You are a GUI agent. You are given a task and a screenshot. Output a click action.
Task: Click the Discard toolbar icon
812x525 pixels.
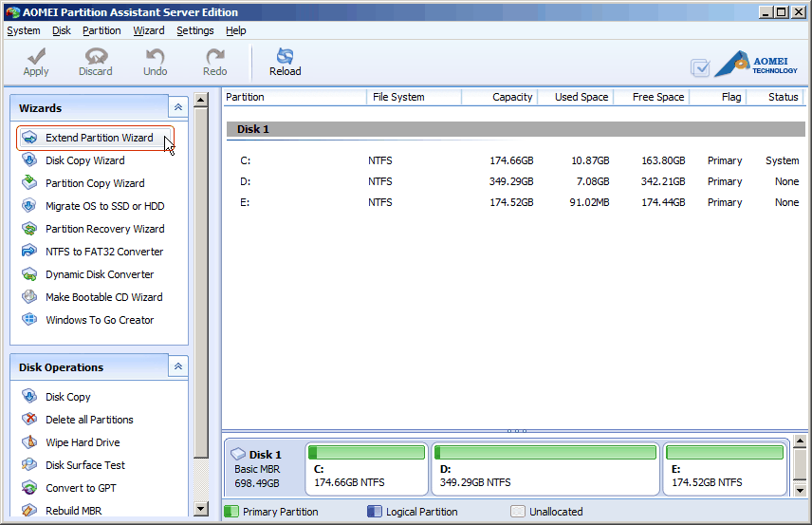[96, 57]
